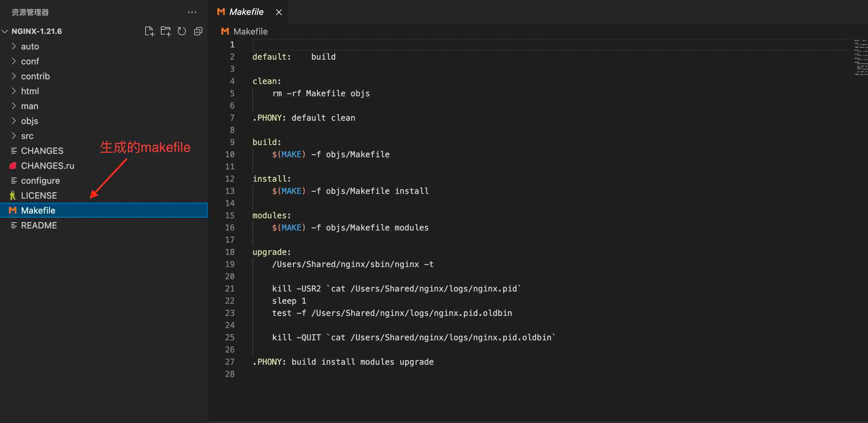The image size is (868, 423).
Task: Open CHANGES.ru file with red icon
Action: point(48,166)
